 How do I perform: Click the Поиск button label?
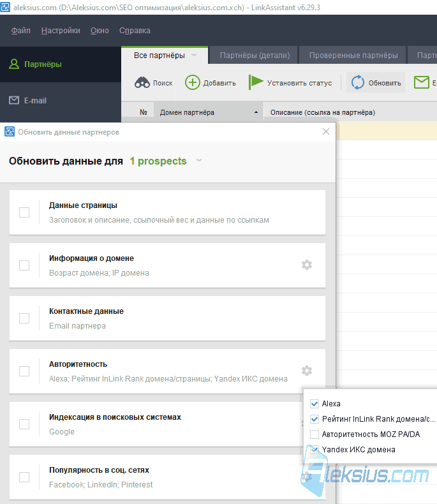[163, 83]
